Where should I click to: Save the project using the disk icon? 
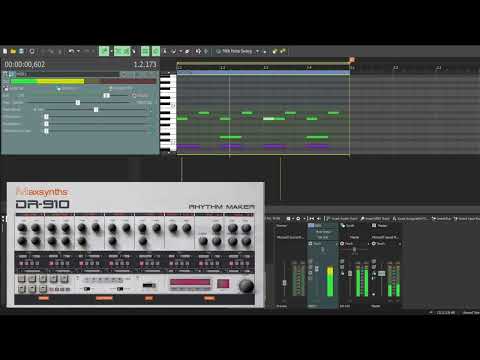[x=22, y=51]
